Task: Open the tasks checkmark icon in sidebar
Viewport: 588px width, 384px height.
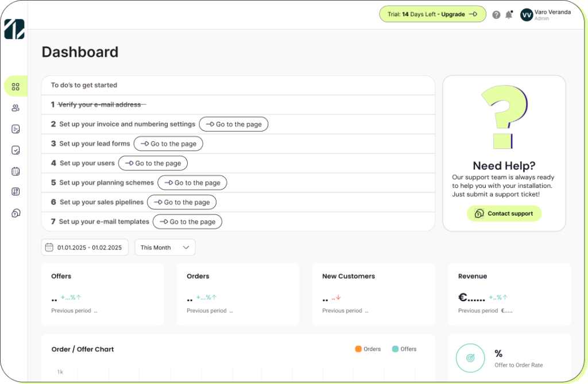Action: pos(16,150)
